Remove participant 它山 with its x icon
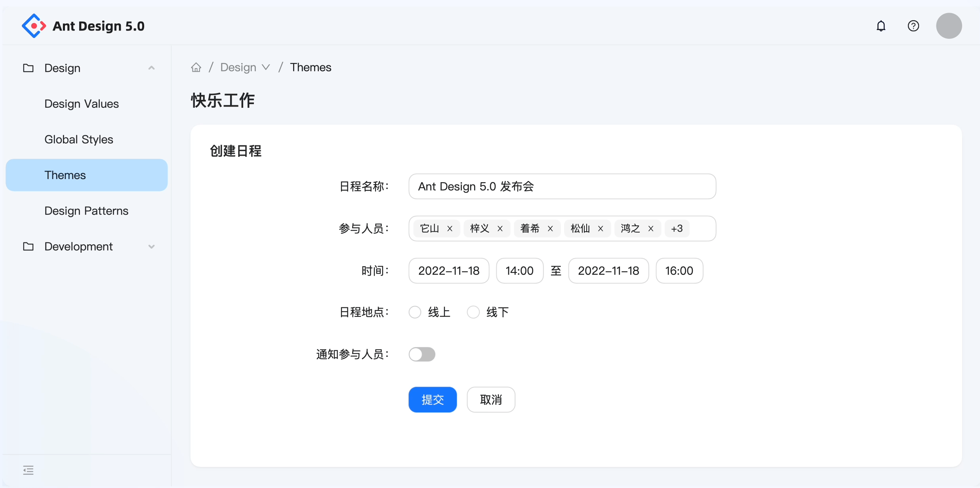This screenshot has width=980, height=488. click(450, 228)
